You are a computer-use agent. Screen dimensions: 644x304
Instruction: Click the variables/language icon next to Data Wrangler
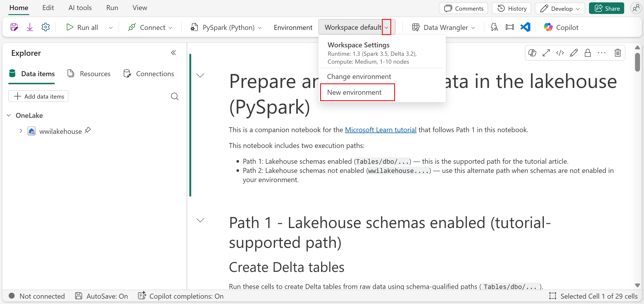[x=494, y=27]
